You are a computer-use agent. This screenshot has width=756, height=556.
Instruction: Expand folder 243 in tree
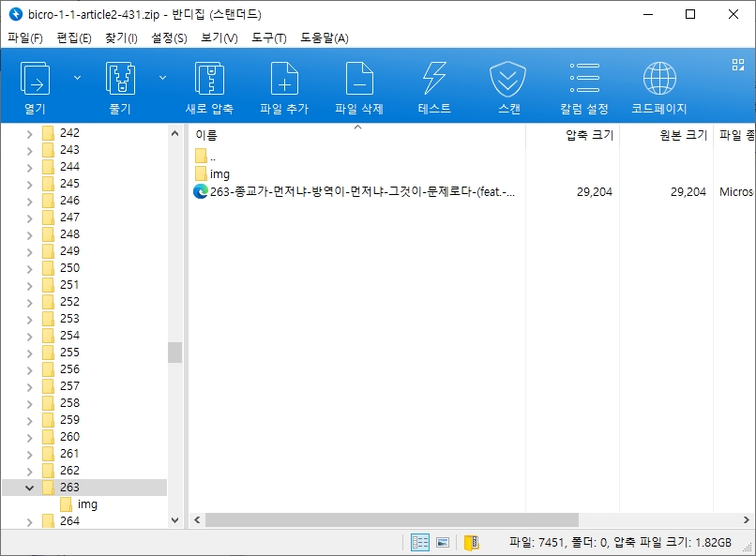tap(29, 151)
